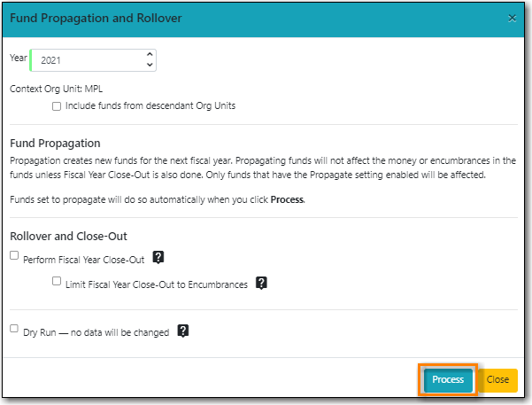The width and height of the screenshot is (532, 405).
Task: Close the dialog using the X icon
Action: [x=513, y=18]
